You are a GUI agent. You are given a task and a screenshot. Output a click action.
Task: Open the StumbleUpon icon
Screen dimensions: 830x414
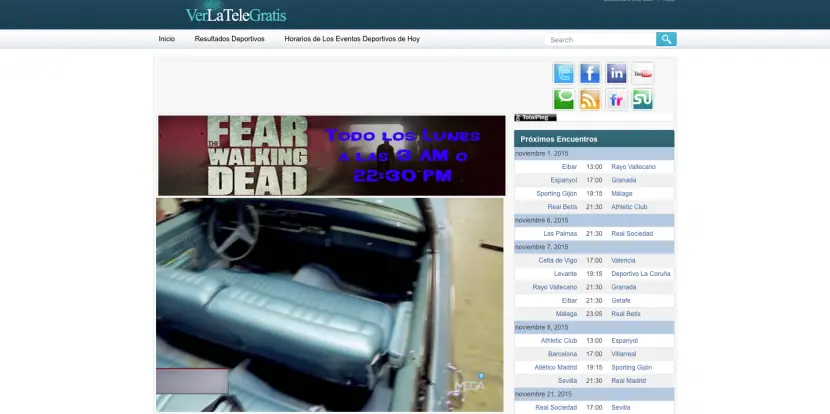[x=643, y=99]
